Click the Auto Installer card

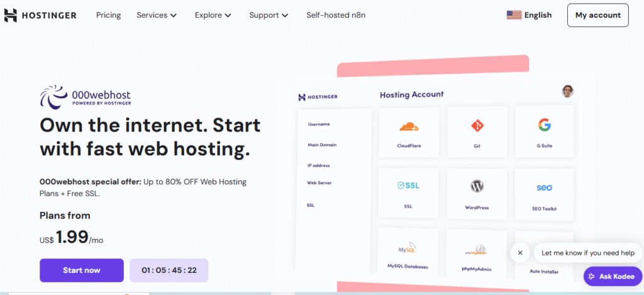click(x=544, y=254)
